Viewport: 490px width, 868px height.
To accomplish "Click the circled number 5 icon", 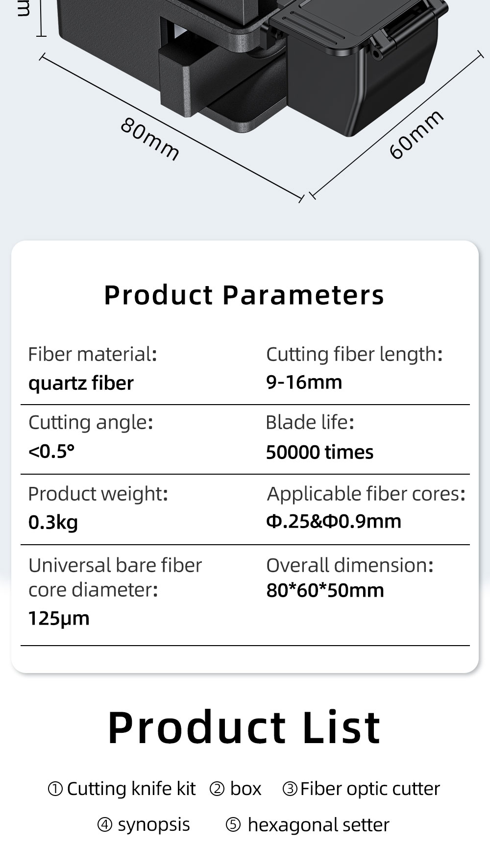I will tap(233, 825).
